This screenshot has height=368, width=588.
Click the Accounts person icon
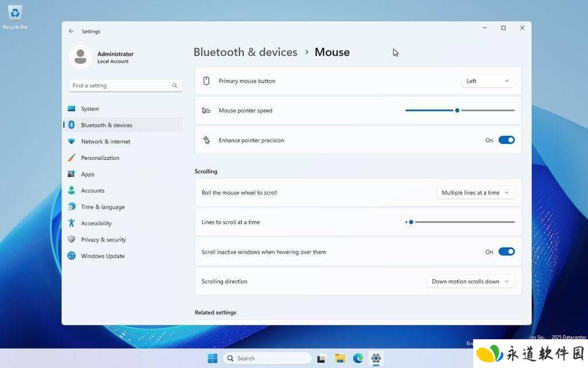point(71,190)
